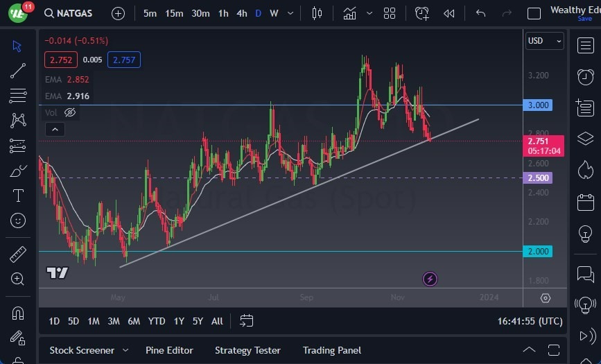Activate the ruler measure tool
601x364 pixels.
18,254
